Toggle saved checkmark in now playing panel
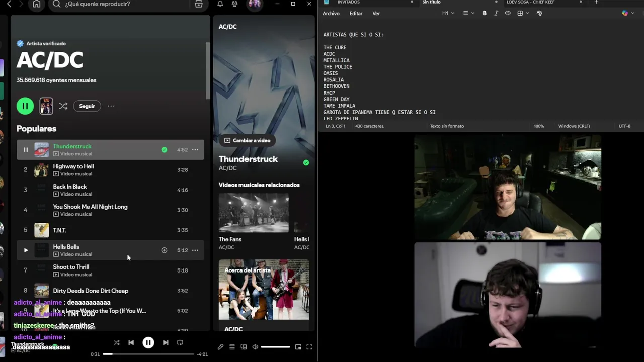This screenshot has height=362, width=644. 306,162
